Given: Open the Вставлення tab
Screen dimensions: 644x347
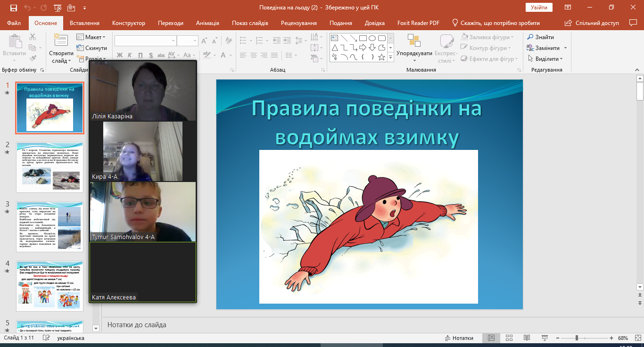Looking at the screenshot, I should [x=84, y=23].
